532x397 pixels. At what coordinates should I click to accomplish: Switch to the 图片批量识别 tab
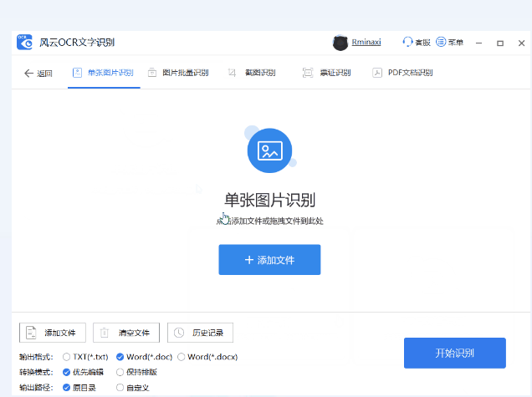[178, 73]
